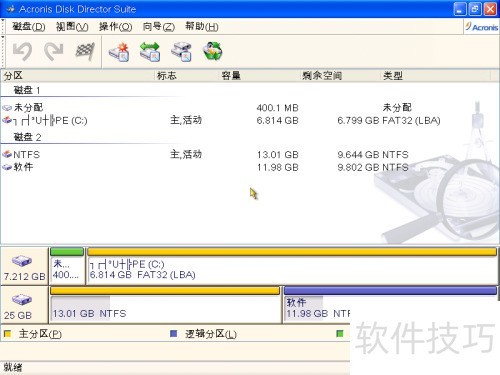The width and height of the screenshot is (500, 375).
Task: Close the Acronis Disk Director Suite window
Action: tap(490, 9)
